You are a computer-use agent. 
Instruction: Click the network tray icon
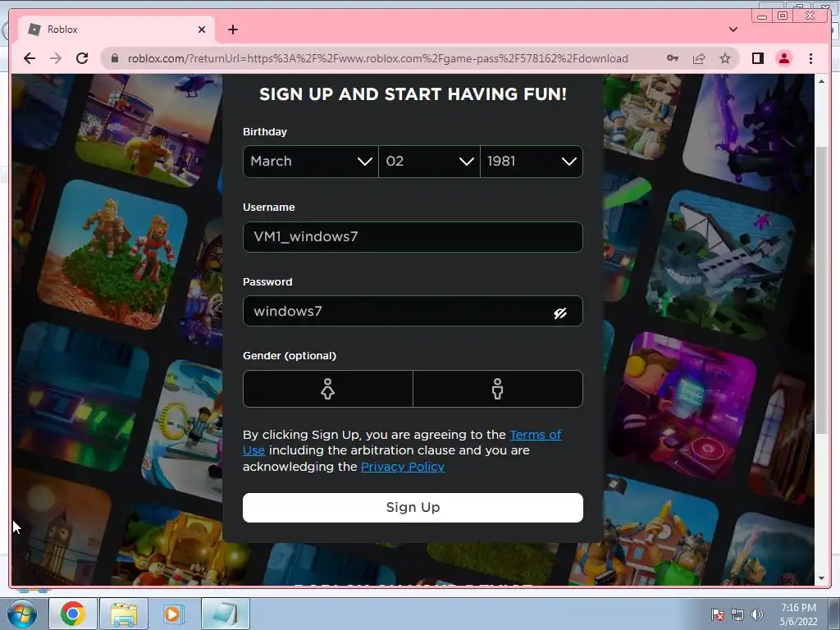pos(737,614)
